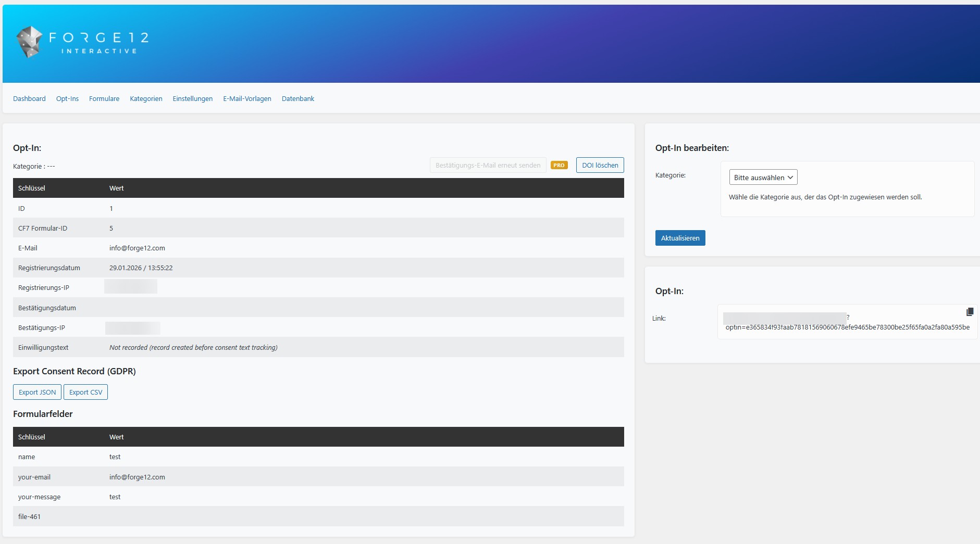Viewport: 980px width, 544px height.
Task: Export the consent record as JSON
Action: pyautogui.click(x=37, y=392)
